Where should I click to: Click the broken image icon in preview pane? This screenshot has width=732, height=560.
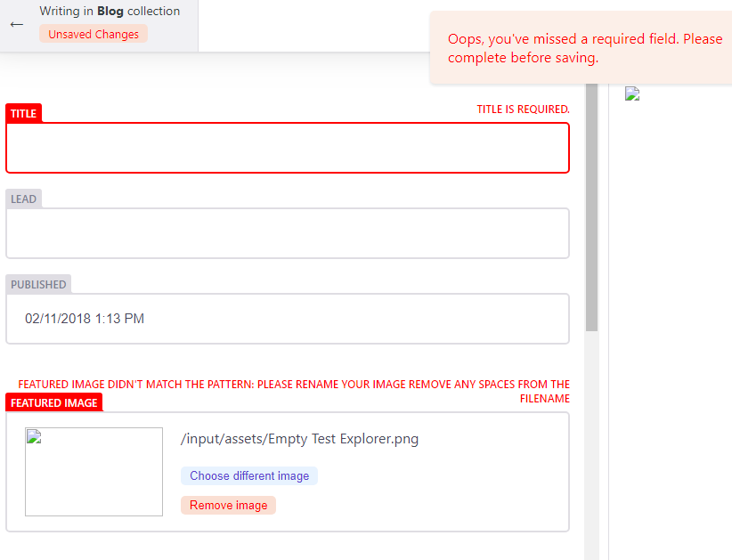coord(632,94)
